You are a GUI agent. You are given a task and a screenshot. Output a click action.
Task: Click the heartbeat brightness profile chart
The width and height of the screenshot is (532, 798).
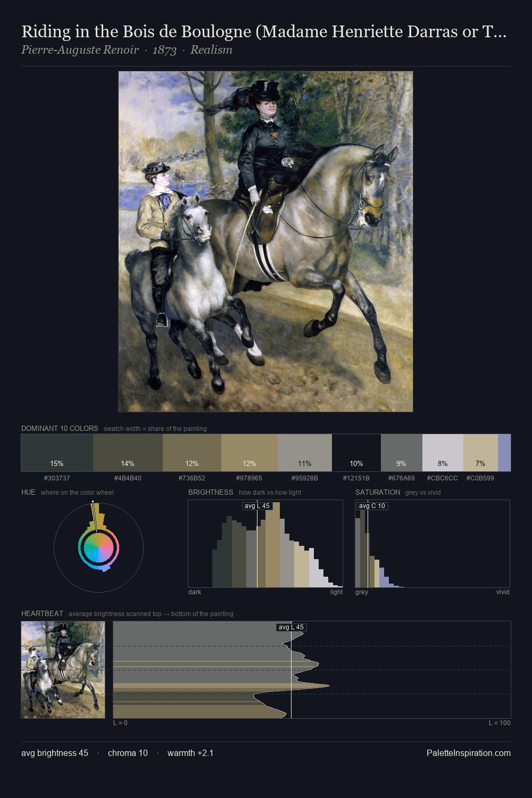312,670
